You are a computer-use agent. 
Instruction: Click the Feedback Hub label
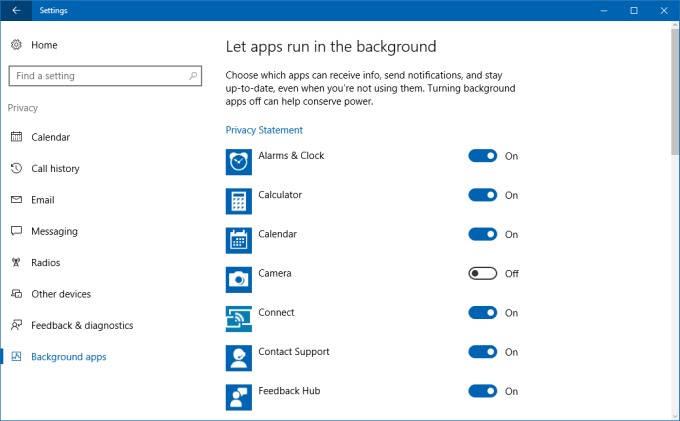(289, 391)
